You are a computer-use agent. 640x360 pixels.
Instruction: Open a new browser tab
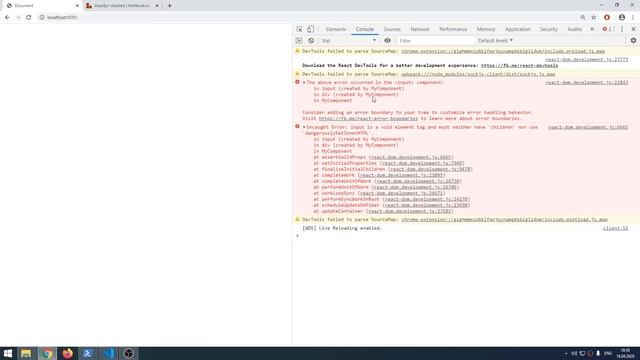169,6
